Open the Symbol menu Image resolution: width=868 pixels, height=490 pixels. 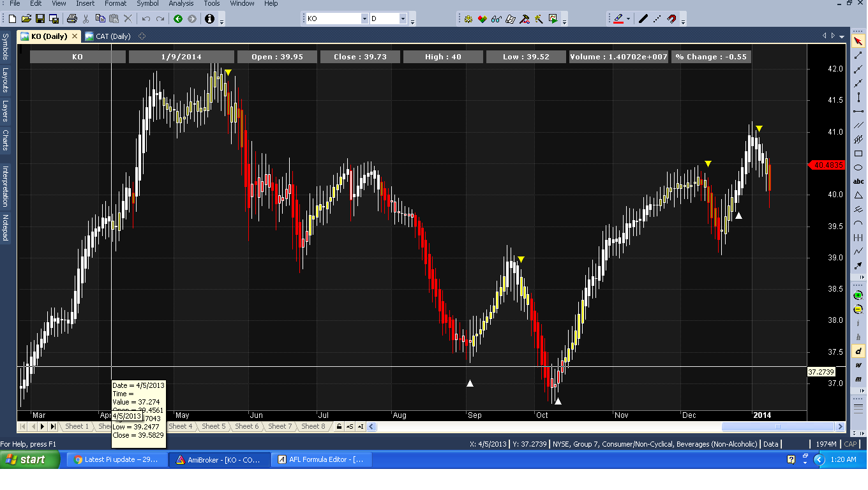(x=147, y=3)
